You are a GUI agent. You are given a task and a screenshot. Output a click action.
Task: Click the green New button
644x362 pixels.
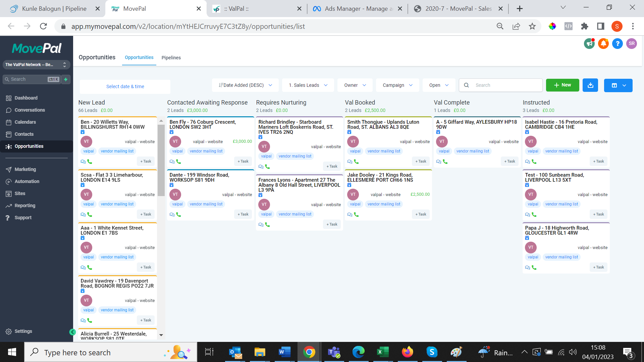pyautogui.click(x=562, y=85)
